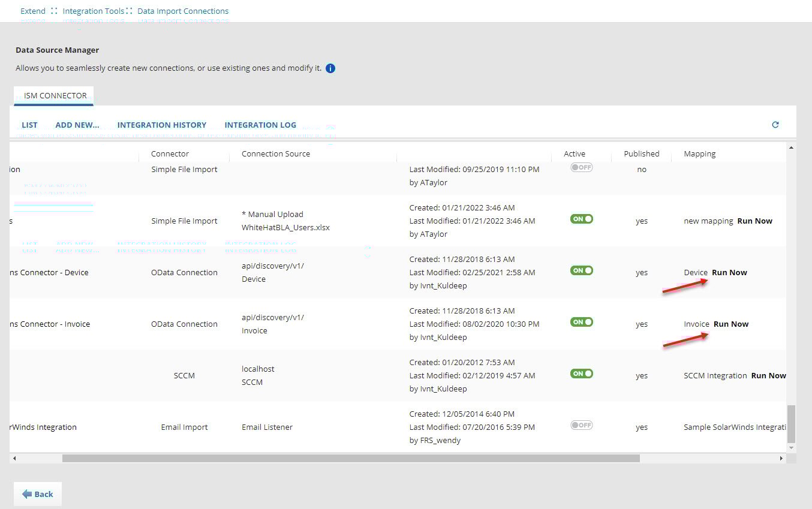Click the Back button
This screenshot has height=509, width=812.
point(38,494)
